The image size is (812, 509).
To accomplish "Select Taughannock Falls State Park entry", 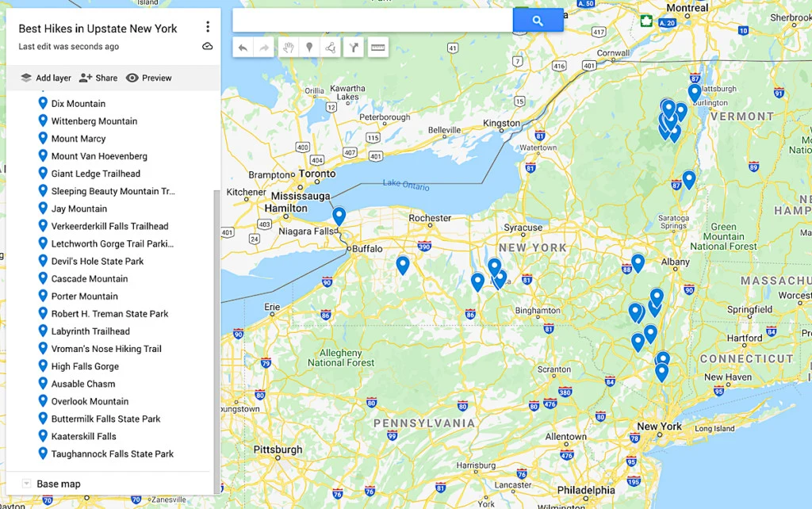I will tap(113, 454).
